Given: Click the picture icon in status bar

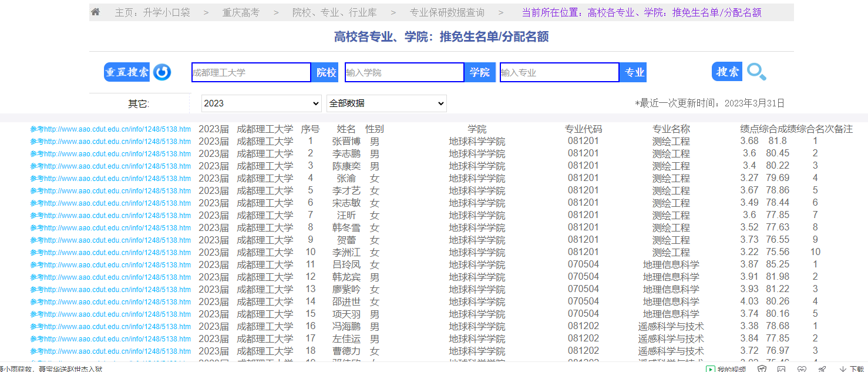Looking at the screenshot, I should pos(781,368).
